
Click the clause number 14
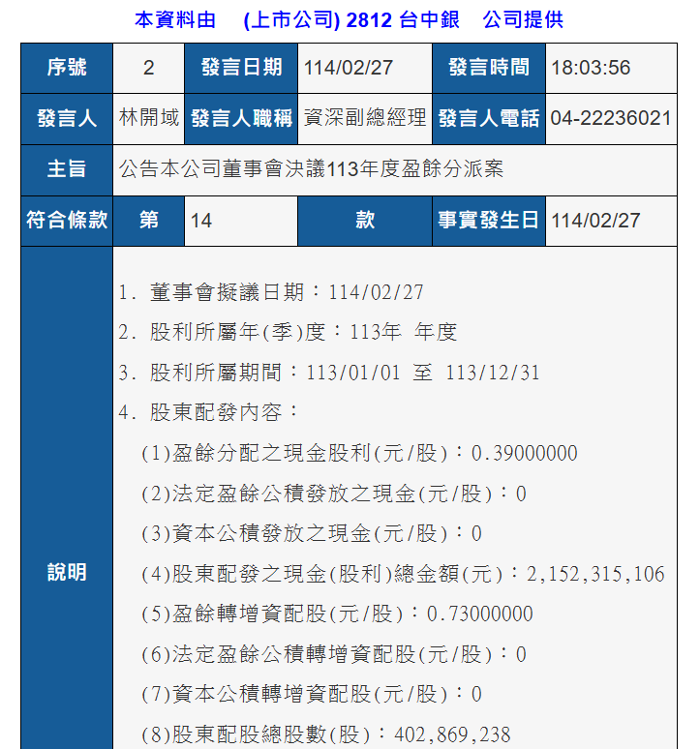[x=201, y=221]
